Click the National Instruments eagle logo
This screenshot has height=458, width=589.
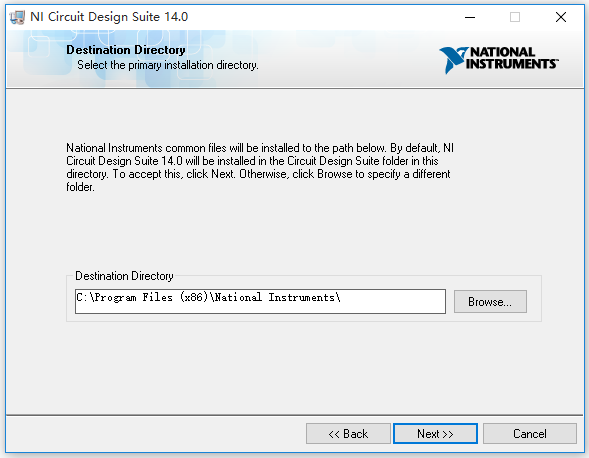[x=453, y=60]
